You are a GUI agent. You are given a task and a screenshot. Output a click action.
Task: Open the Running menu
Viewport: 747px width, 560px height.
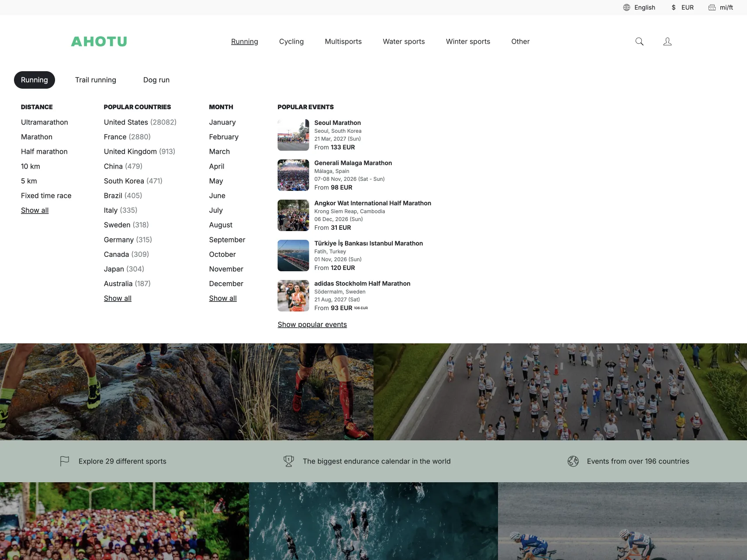tap(245, 41)
